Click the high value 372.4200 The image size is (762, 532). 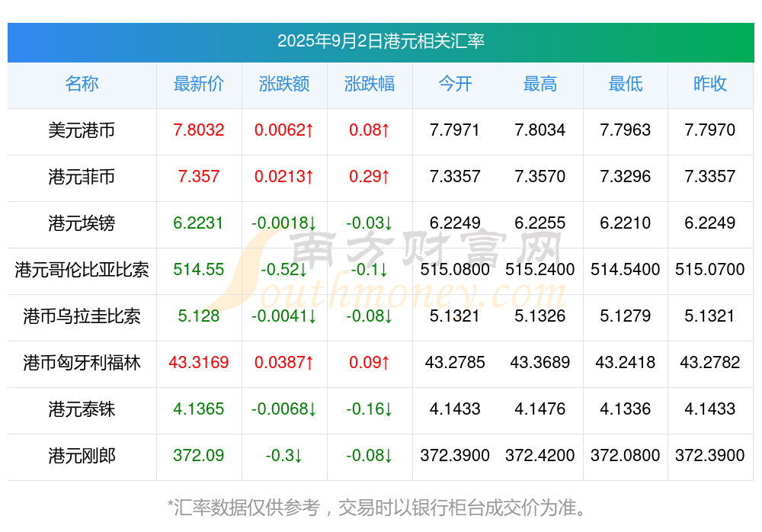(x=540, y=456)
